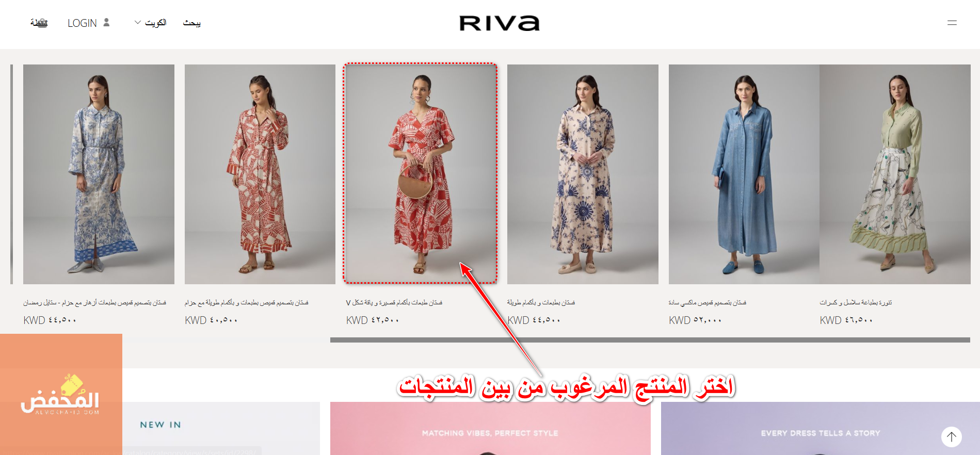Open the blue floral shirt dress thumbnail
The width and height of the screenshot is (980, 455).
tap(99, 174)
